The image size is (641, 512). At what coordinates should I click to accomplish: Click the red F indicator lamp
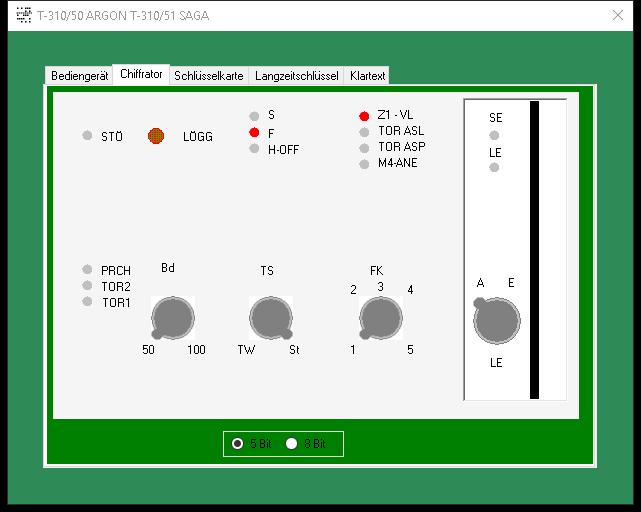tap(254, 132)
